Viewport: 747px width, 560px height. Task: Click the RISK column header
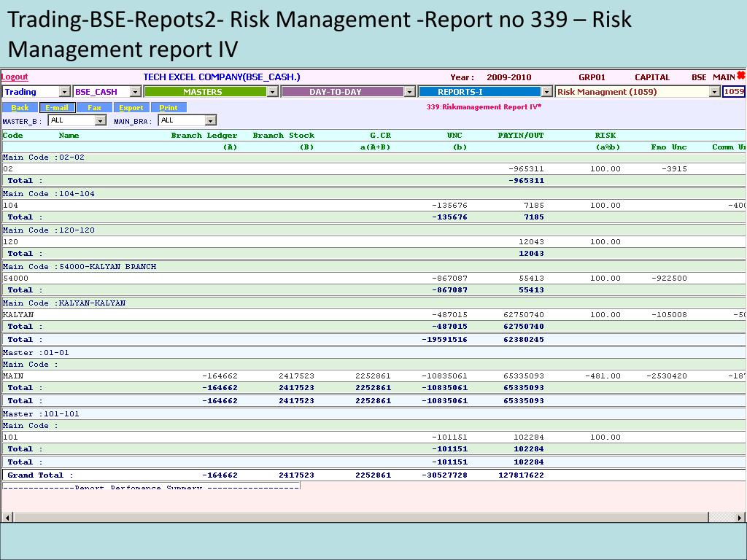605,135
